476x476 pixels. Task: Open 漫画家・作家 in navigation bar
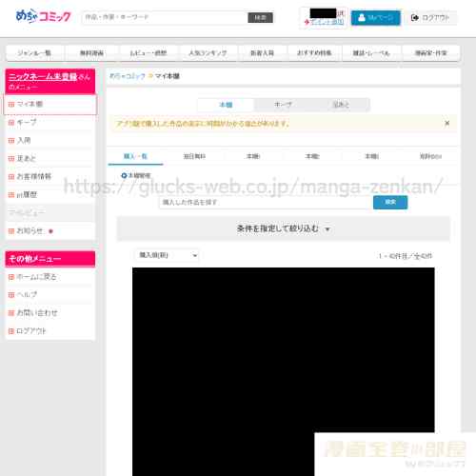430,53
